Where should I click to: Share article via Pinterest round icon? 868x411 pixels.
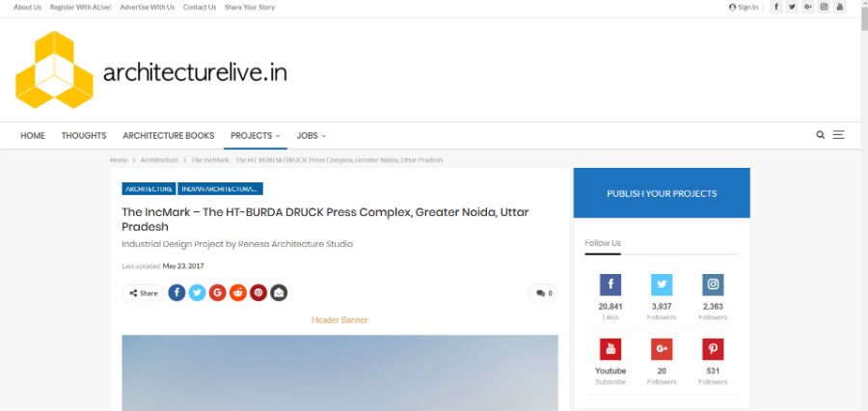click(258, 293)
